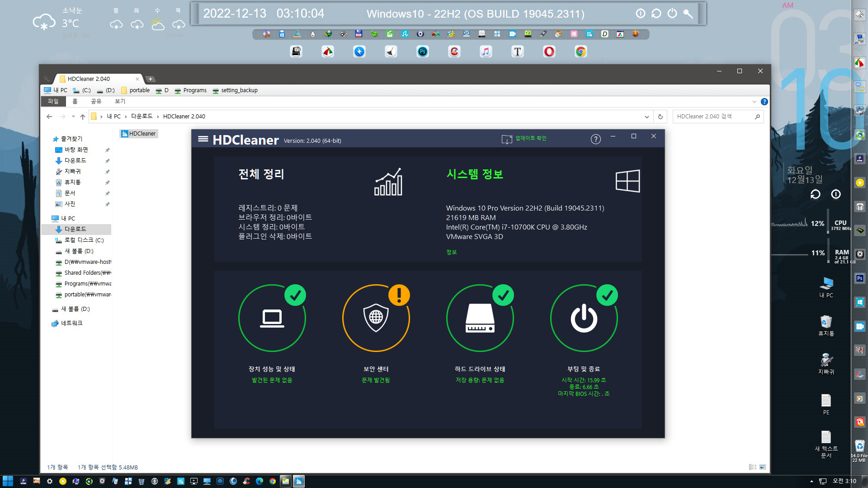Select '문서' in quick access pane
This screenshot has width=868, height=488.
click(70, 193)
